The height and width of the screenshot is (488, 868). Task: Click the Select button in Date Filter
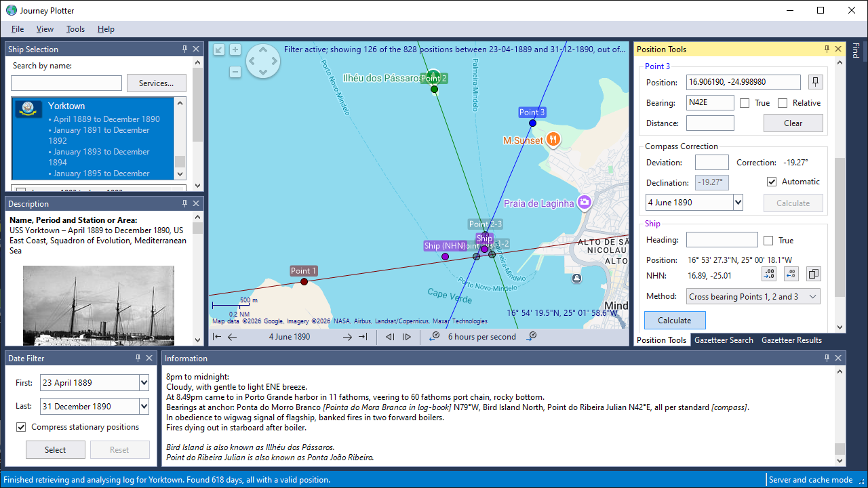(56, 450)
